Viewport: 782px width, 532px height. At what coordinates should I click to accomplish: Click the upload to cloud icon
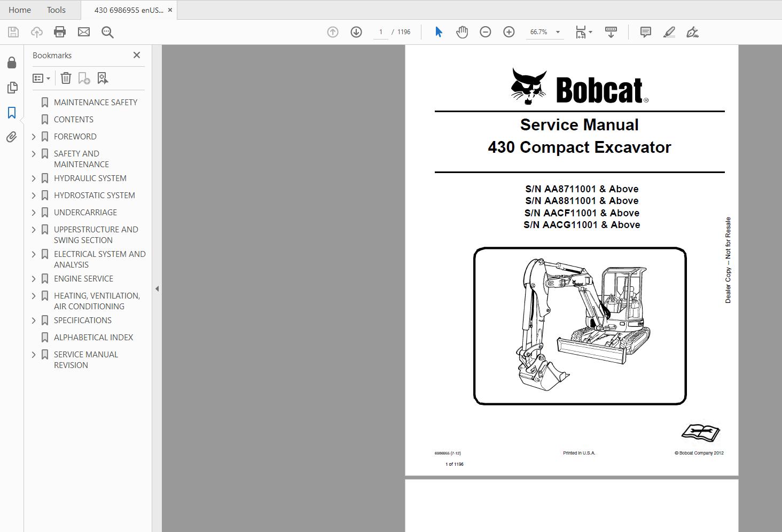point(36,32)
